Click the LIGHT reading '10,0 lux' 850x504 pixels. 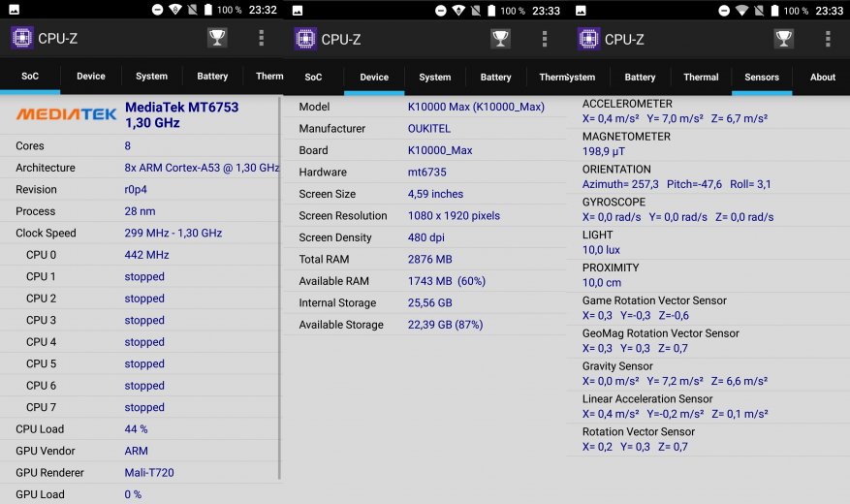pos(601,250)
